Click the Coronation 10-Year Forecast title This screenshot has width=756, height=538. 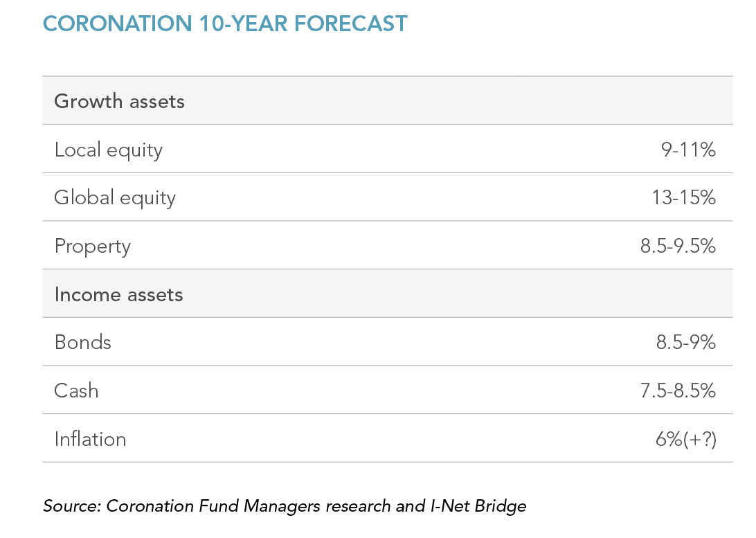225,24
